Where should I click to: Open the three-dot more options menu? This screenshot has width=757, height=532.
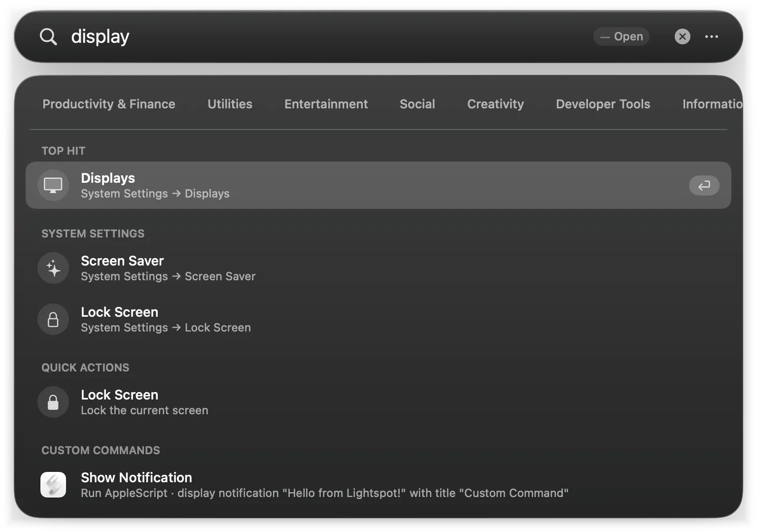click(x=711, y=36)
